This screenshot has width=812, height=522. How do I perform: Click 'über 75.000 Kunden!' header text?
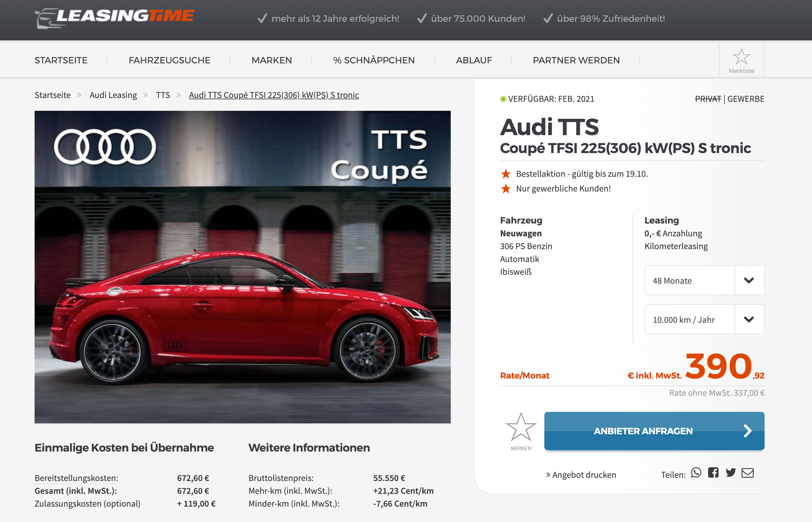[x=478, y=19]
